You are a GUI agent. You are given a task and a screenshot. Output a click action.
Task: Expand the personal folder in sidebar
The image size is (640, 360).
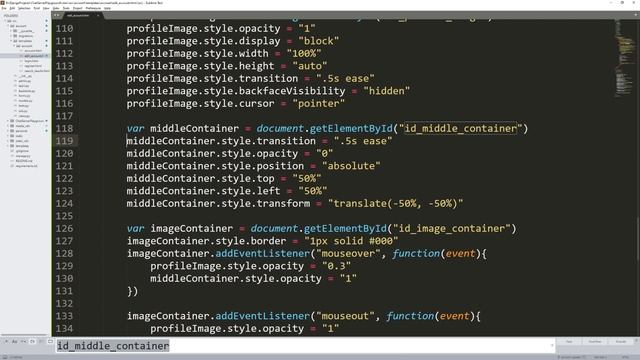pyautogui.click(x=8, y=131)
